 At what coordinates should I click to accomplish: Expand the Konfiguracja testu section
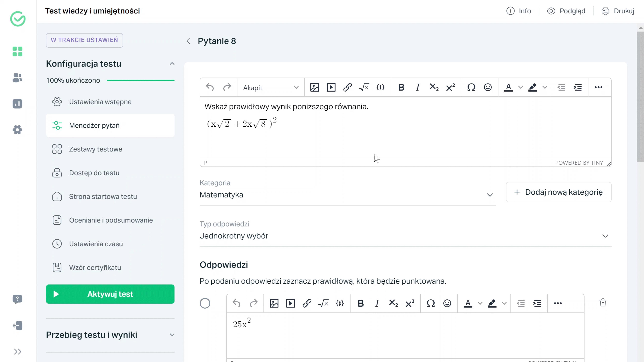172,64
